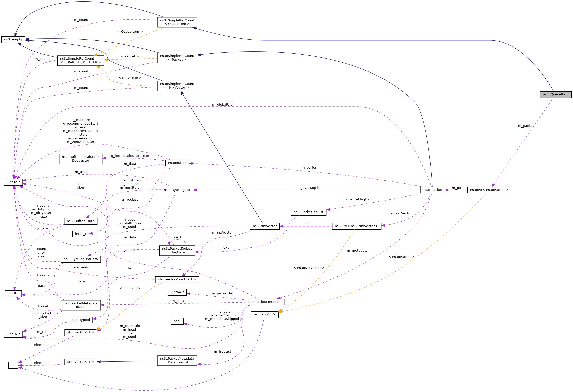Click the g_localStaticDestructor edge label
The width and height of the screenshot is (573, 392).
point(130,156)
